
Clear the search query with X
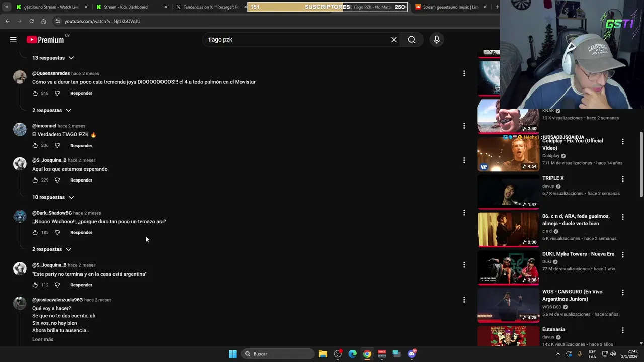[x=394, y=40]
